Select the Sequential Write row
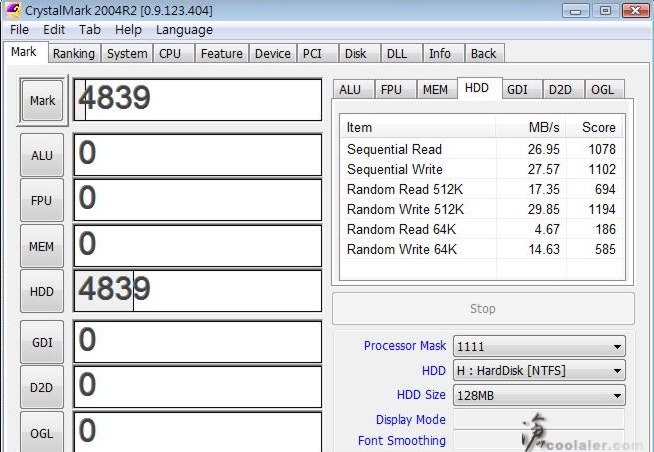Viewport: 654px width, 452px height. pyautogui.click(x=482, y=169)
